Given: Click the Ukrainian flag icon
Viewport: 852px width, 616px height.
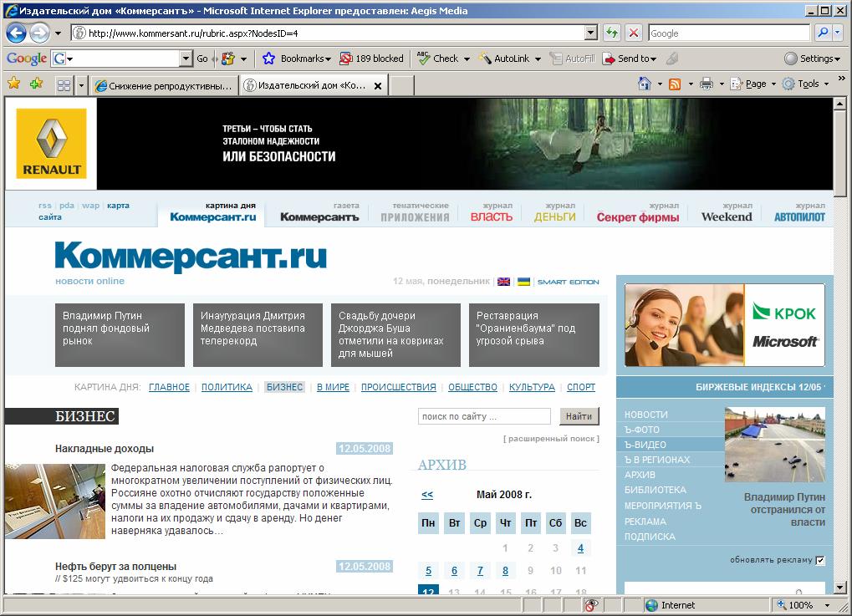Looking at the screenshot, I should tap(523, 282).
